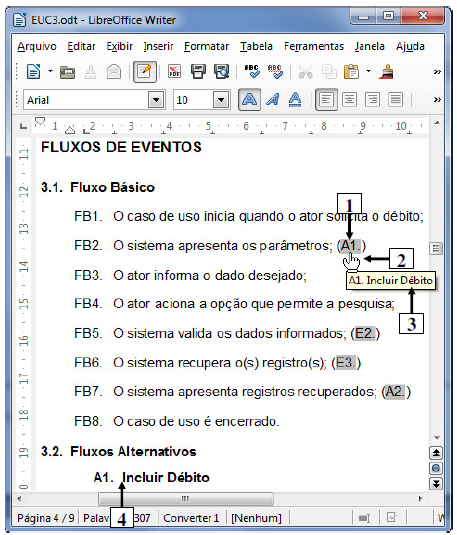Image resolution: width=457 pixels, height=535 pixels.
Task: Click the A2 cross-reference link in FB7
Action: pos(395,391)
